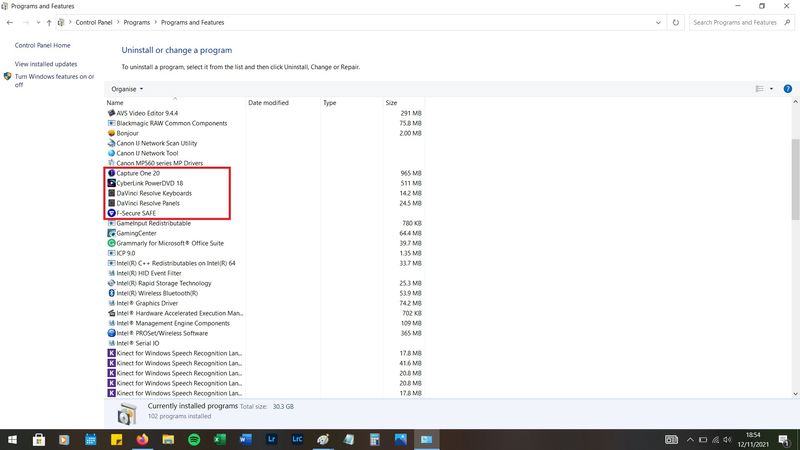Image resolution: width=800 pixels, height=450 pixels.
Task: Expand the view options dropdown arrow
Action: coord(771,89)
